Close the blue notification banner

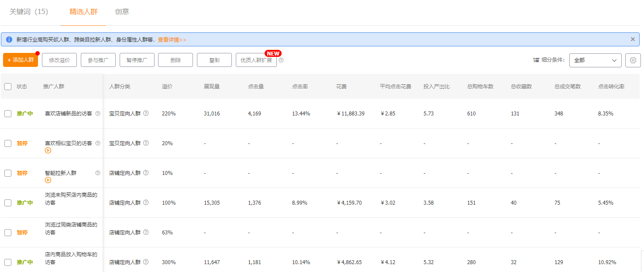pyautogui.click(x=633, y=39)
